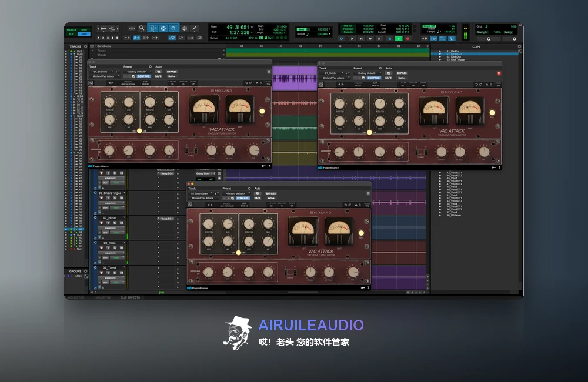Open the MELODYNE tab
The height and width of the screenshot is (382, 588).
click(x=103, y=297)
